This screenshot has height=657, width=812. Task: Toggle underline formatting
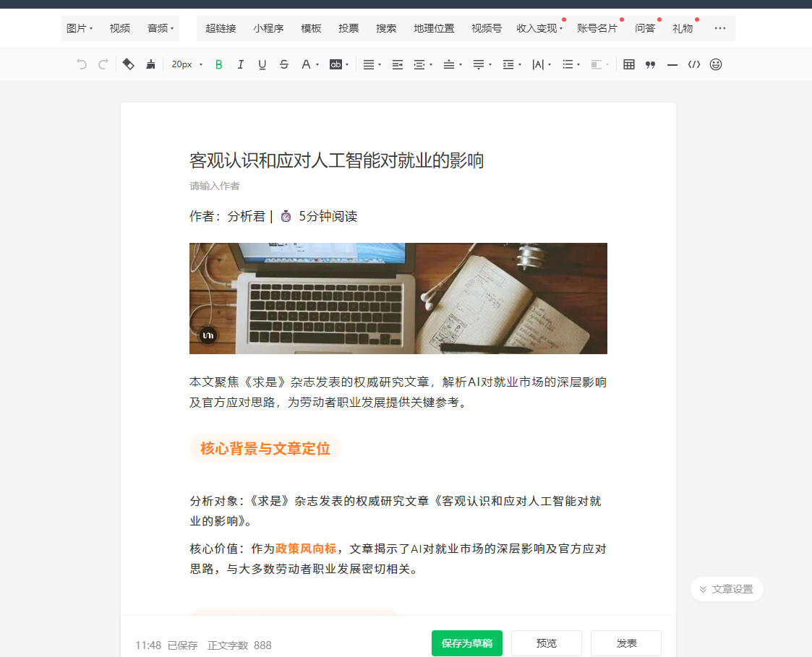tap(262, 64)
